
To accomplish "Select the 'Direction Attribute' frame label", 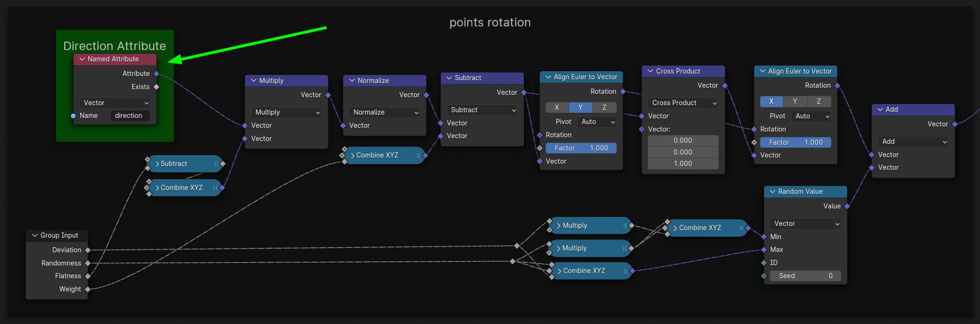I will point(115,46).
